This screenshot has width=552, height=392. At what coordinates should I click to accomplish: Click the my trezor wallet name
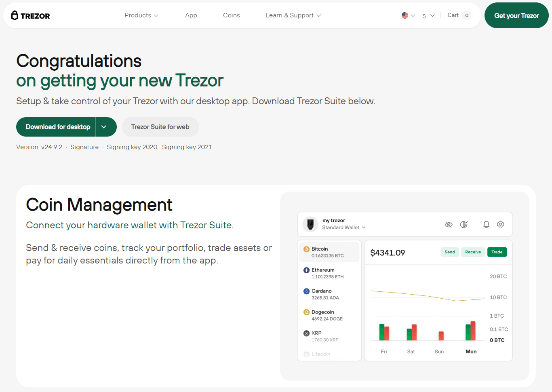pos(334,221)
